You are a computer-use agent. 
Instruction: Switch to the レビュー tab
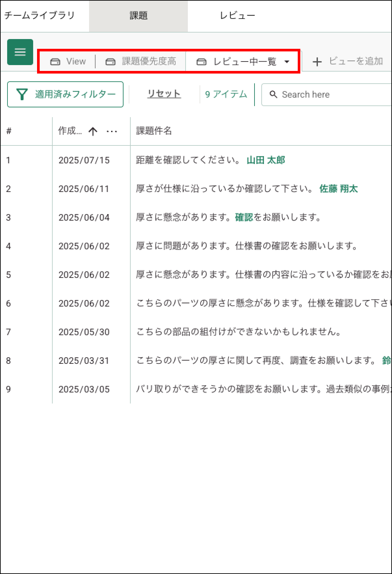(x=237, y=16)
